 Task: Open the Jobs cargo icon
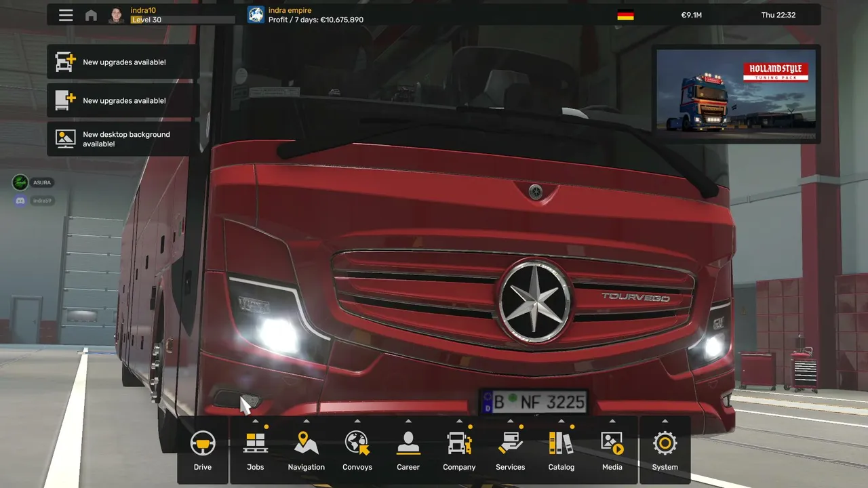click(255, 443)
